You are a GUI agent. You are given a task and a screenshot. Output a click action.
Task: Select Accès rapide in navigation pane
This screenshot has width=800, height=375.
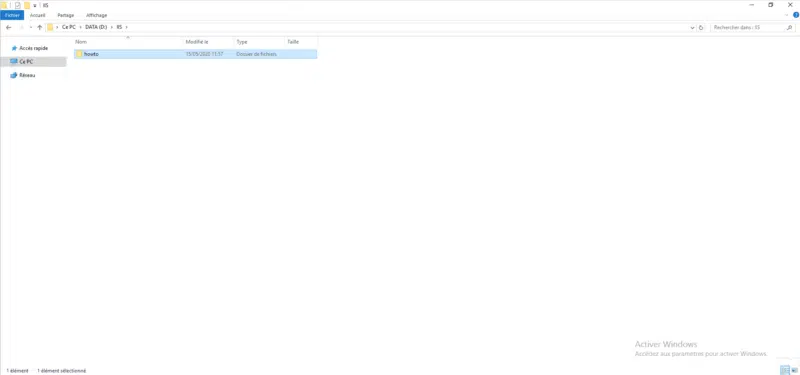tap(34, 48)
